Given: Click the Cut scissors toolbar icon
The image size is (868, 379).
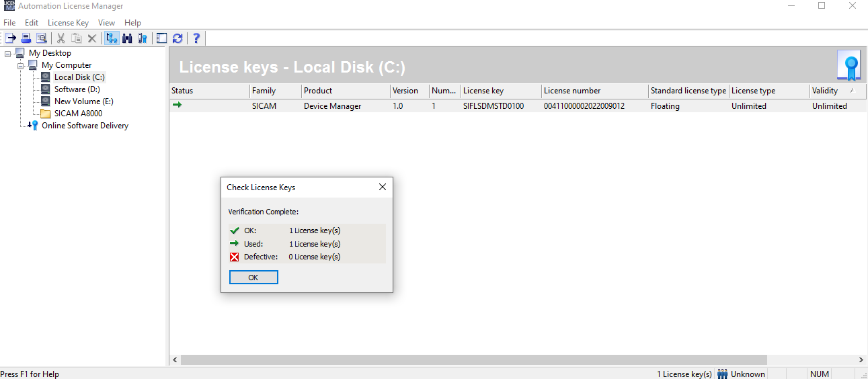Looking at the screenshot, I should tap(61, 38).
